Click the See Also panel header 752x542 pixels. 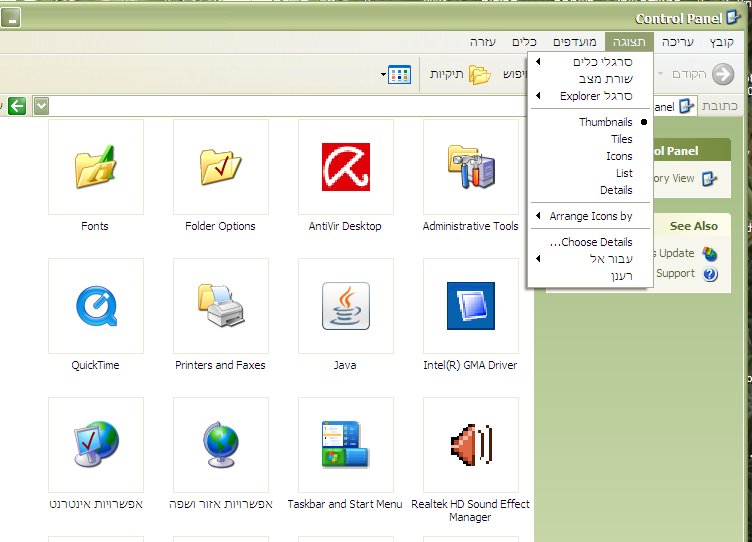click(x=692, y=225)
